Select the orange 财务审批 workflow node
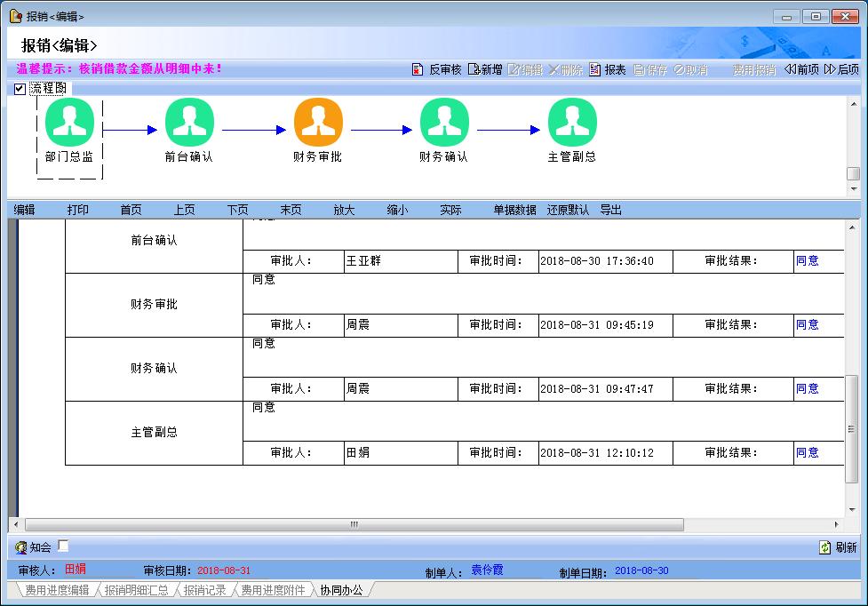Image resolution: width=868 pixels, height=606 pixels. (318, 123)
